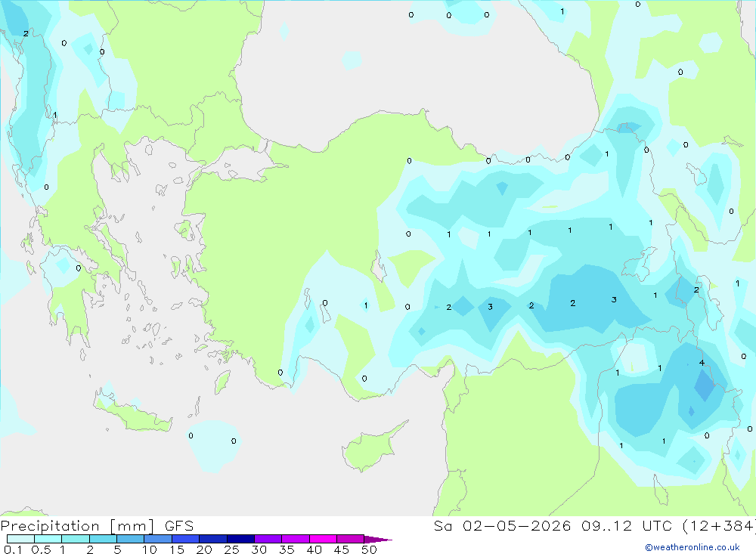
Task: Click the 35 to 40 mm legend swatch
Action: click(x=295, y=539)
